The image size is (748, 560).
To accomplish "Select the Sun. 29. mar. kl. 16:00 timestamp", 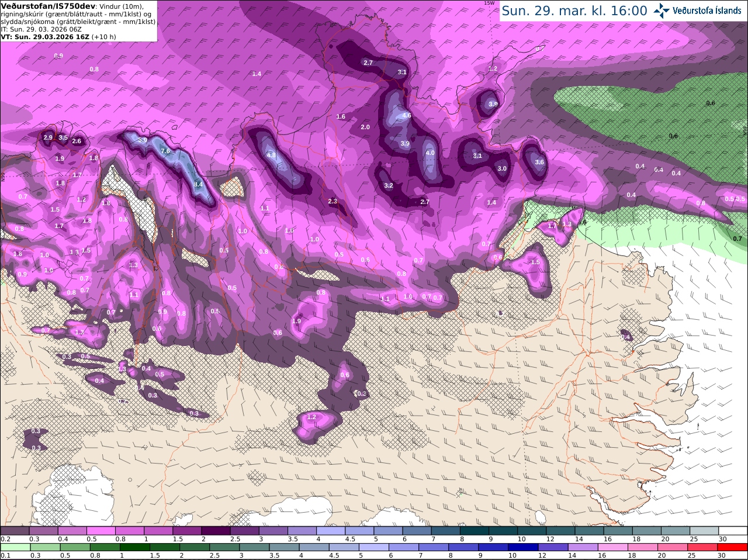I will click(x=574, y=11).
